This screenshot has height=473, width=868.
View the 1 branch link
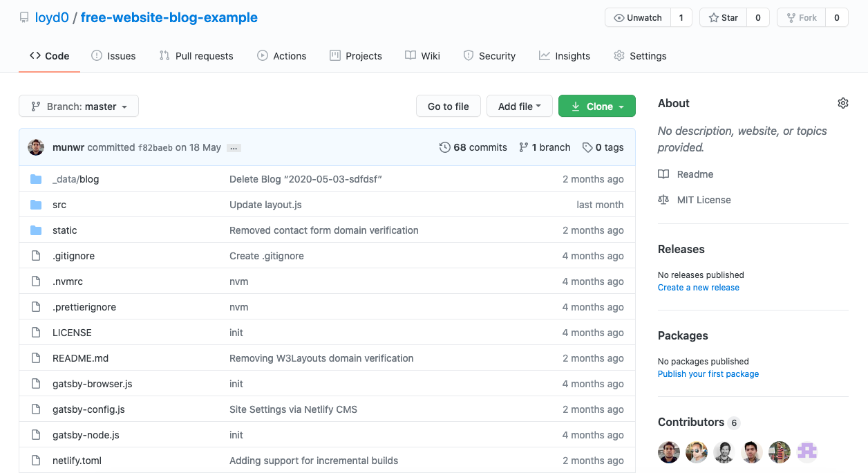click(545, 147)
